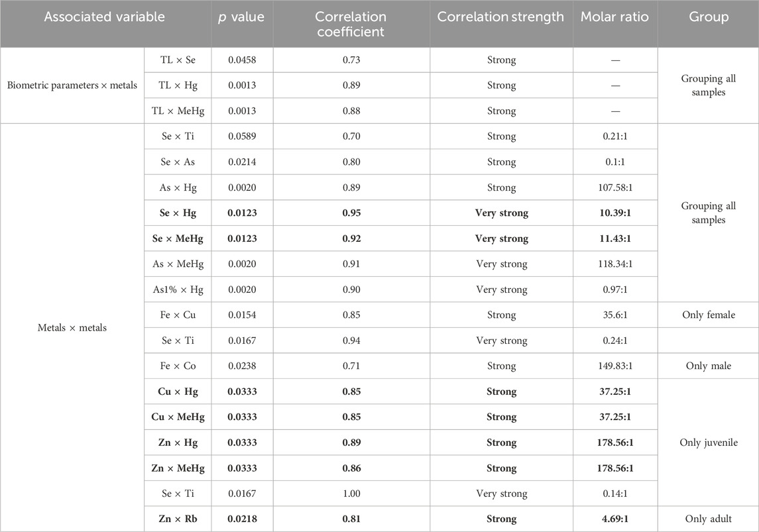This screenshot has height=532, width=759.
Task: Click the "Biometric parameters × metals" cell
Action: 72,85
